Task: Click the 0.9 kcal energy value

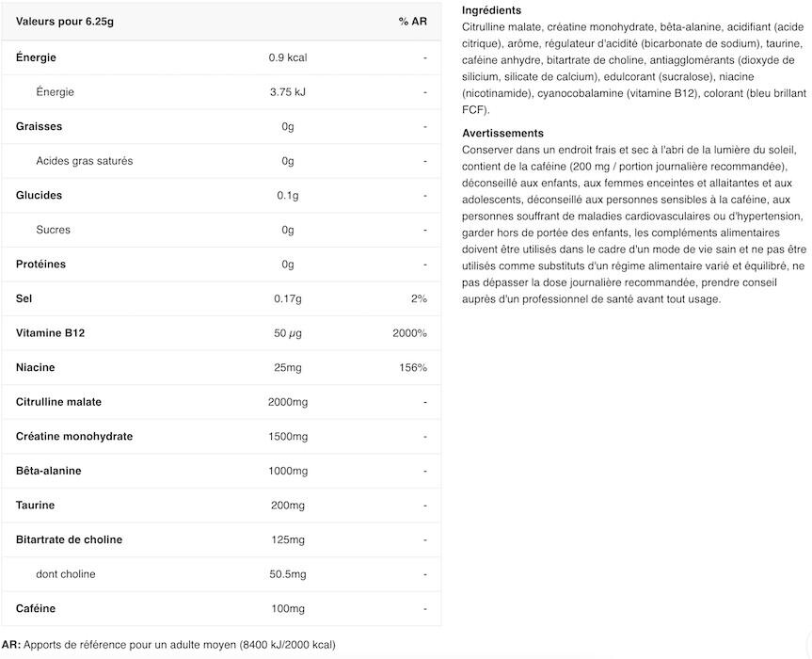Action: click(x=288, y=57)
